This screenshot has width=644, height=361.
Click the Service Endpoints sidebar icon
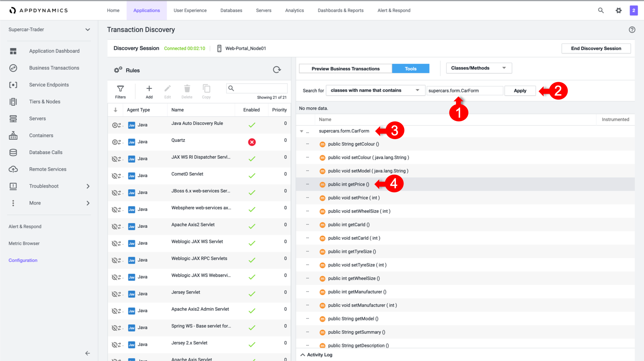13,85
